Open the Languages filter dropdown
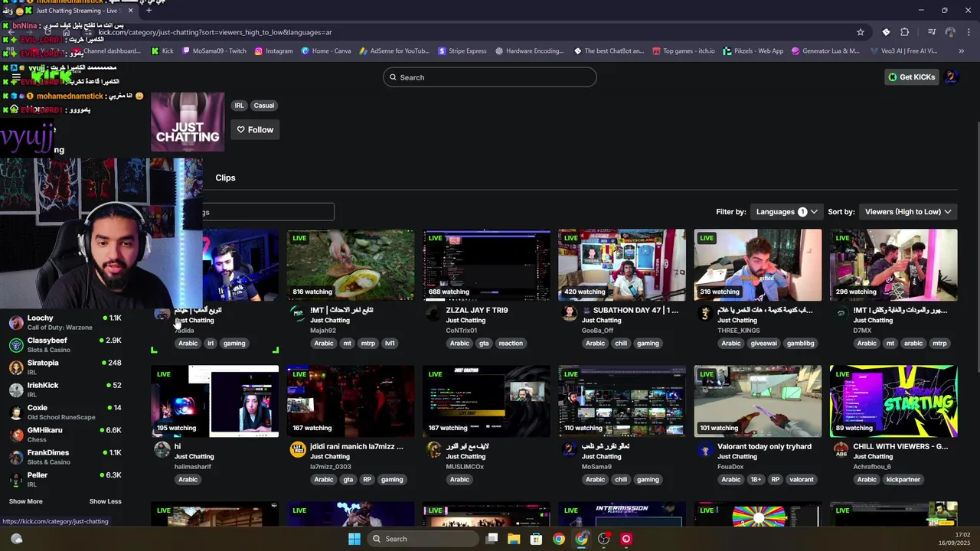This screenshot has width=980, height=551. pos(786,212)
